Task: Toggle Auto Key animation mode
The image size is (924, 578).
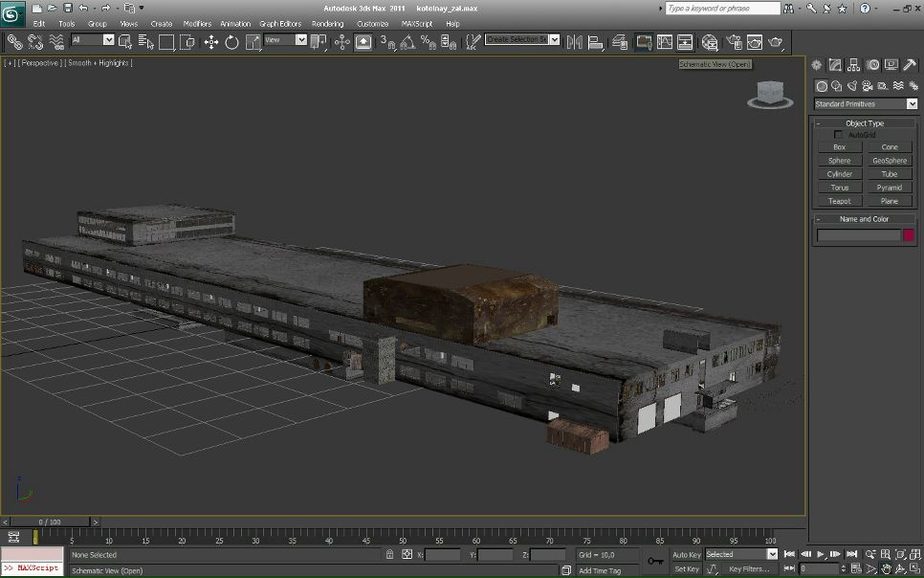Action: point(686,554)
